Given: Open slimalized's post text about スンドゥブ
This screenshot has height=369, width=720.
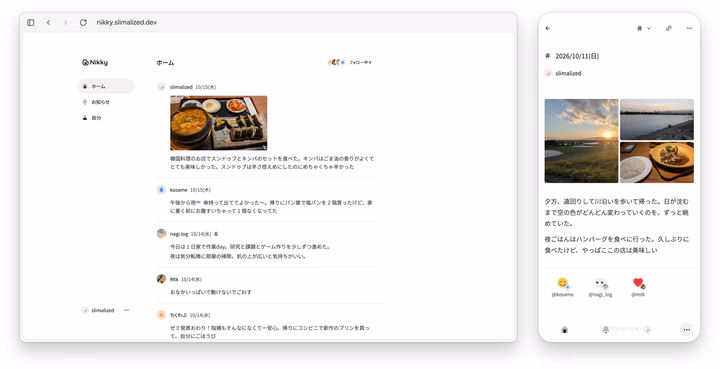Looking at the screenshot, I should click(272, 162).
